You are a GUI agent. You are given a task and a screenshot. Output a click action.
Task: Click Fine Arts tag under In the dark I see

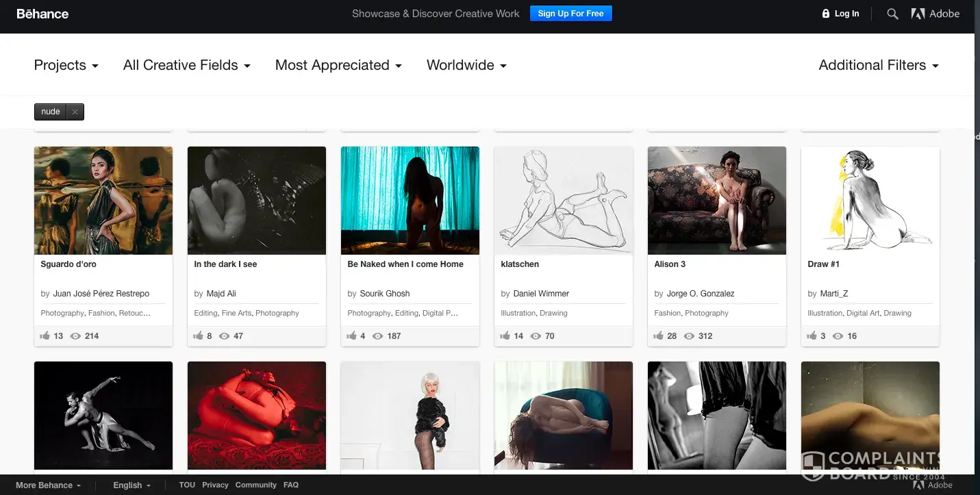pyautogui.click(x=236, y=313)
